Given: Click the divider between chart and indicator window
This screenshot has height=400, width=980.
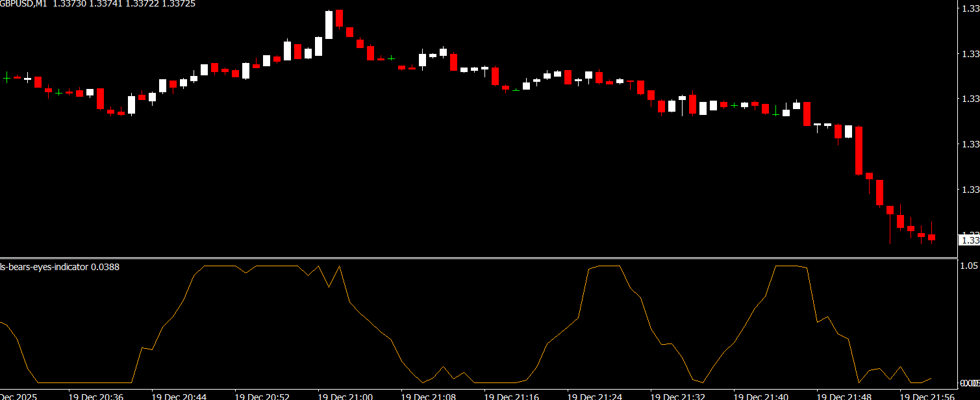Looking at the screenshot, I should point(479,258).
